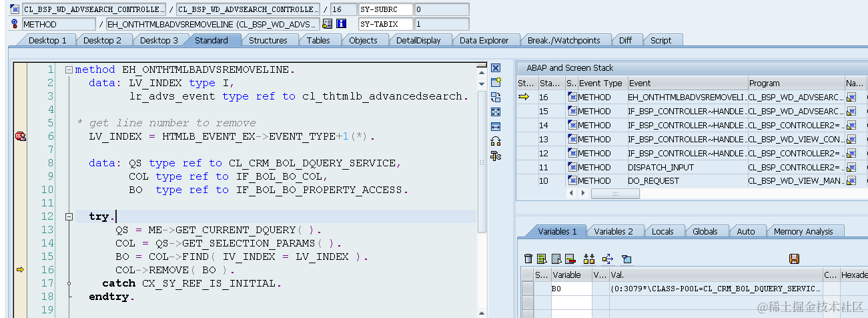
Task: Click the current-line arrow marker at line 16
Action: coord(20,269)
